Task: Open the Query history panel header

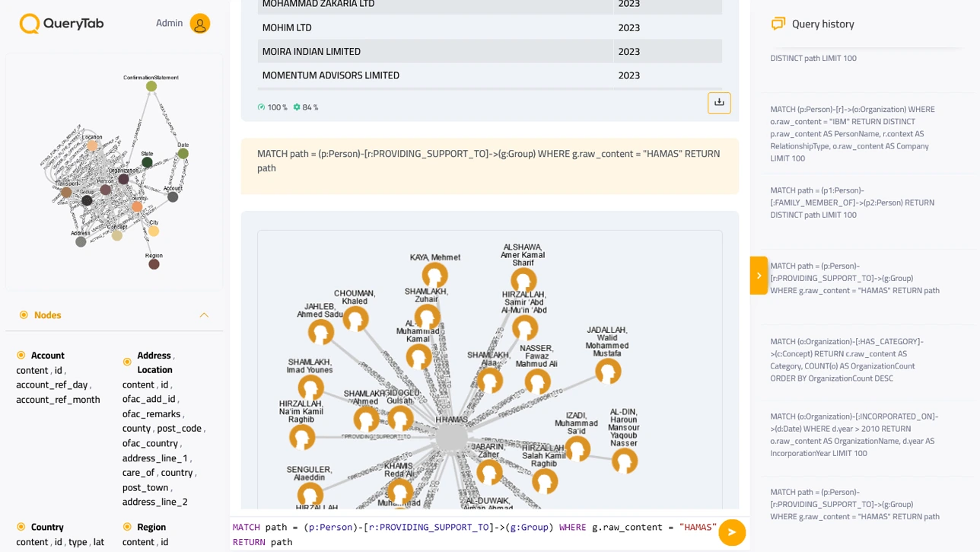Action: [822, 24]
